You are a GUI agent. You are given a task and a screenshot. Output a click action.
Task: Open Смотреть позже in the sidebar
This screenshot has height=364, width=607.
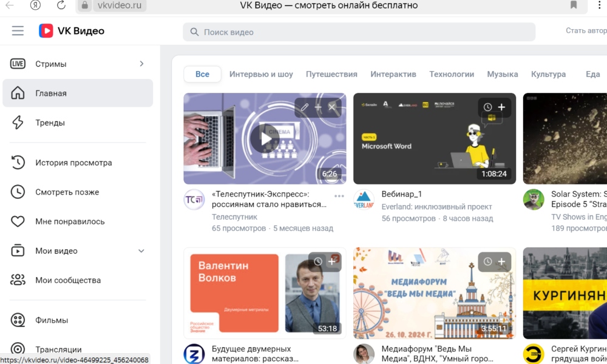click(78, 192)
